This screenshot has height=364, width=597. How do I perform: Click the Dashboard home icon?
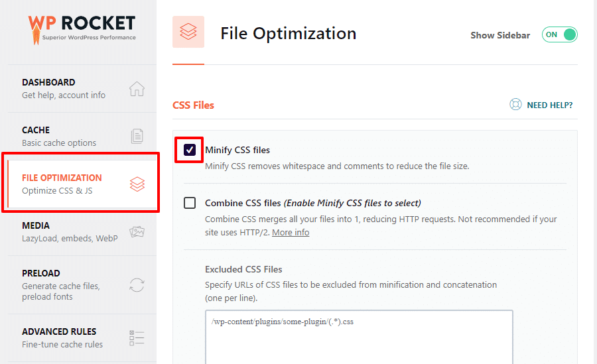point(137,89)
